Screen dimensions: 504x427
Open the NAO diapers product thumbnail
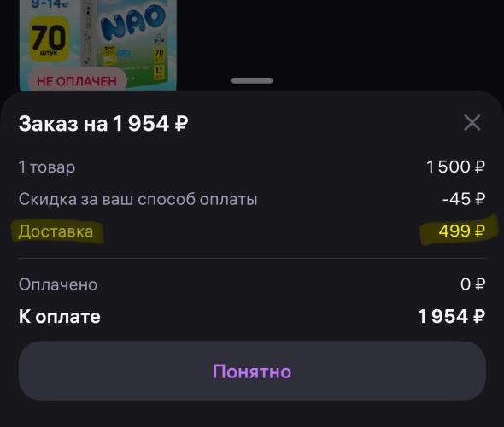[98, 45]
